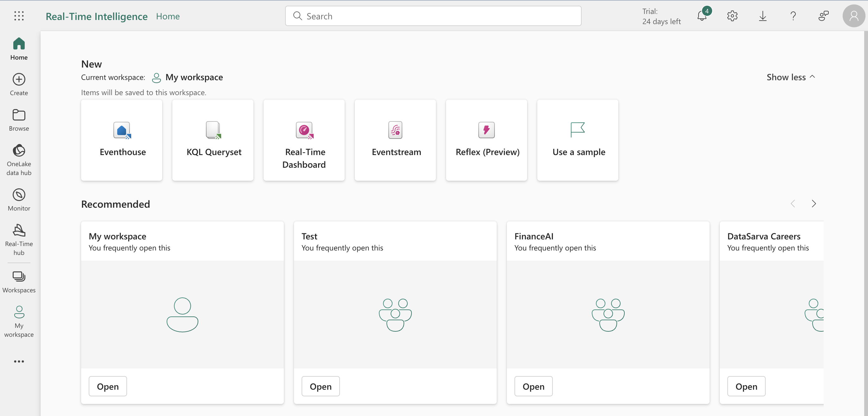Click the vertical page scrollbar
This screenshot has width=868, height=416.
tap(866, 223)
